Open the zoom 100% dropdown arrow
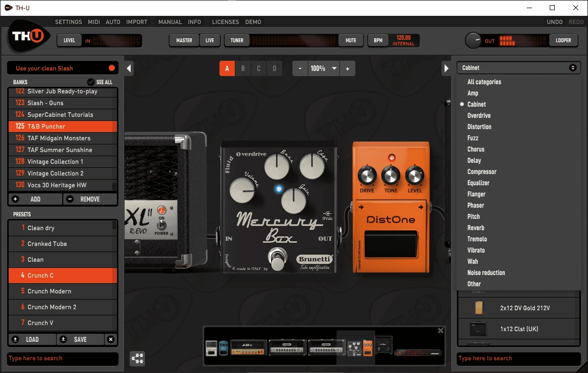The image size is (588, 373). [334, 68]
